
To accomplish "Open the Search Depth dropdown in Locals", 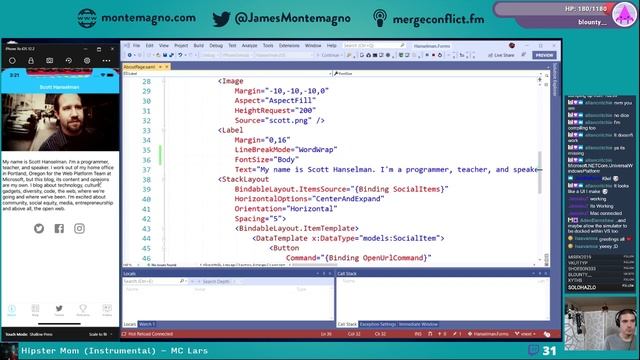I will coord(218,282).
